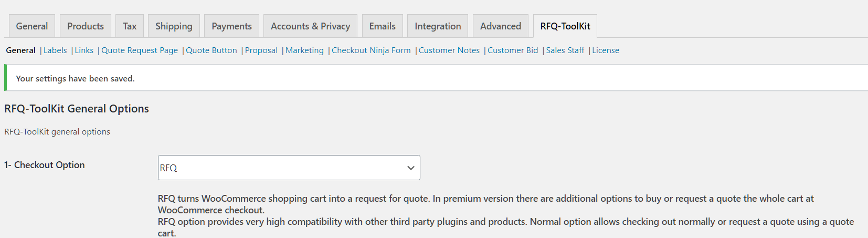This screenshot has height=238, width=868.
Task: Open the Labels settings section
Action: pyautogui.click(x=55, y=50)
